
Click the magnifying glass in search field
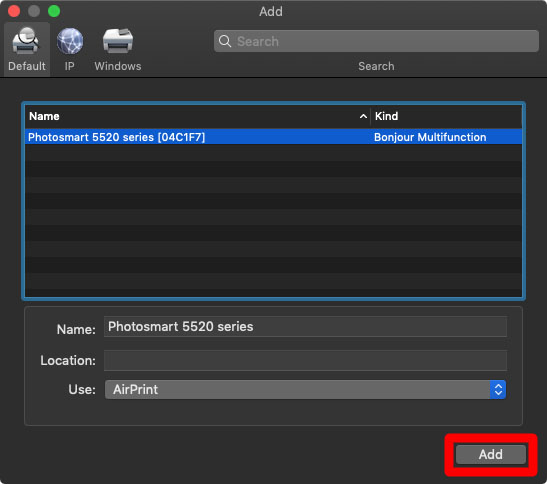click(x=225, y=41)
